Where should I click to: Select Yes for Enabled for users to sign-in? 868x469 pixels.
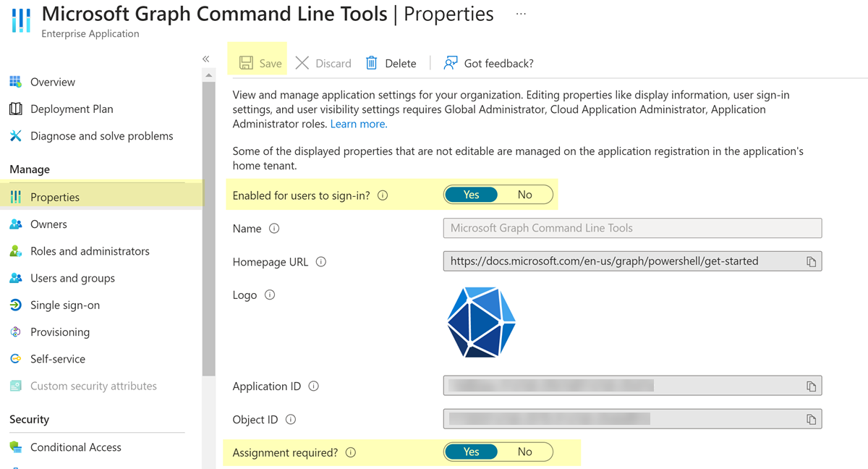472,195
